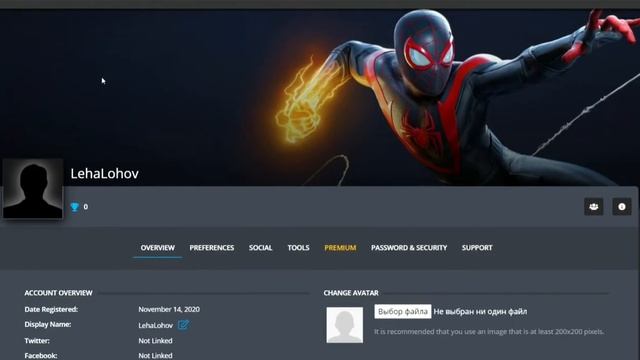The image size is (640, 360).
Task: Click the Spider-Man profile banner image
Action: 320,97
